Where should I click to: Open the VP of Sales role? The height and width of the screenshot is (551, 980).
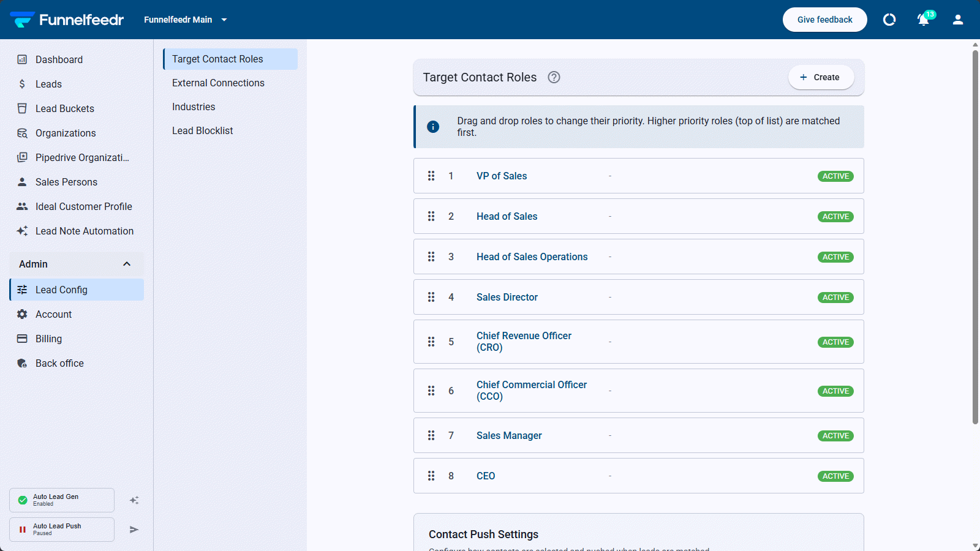(x=502, y=176)
